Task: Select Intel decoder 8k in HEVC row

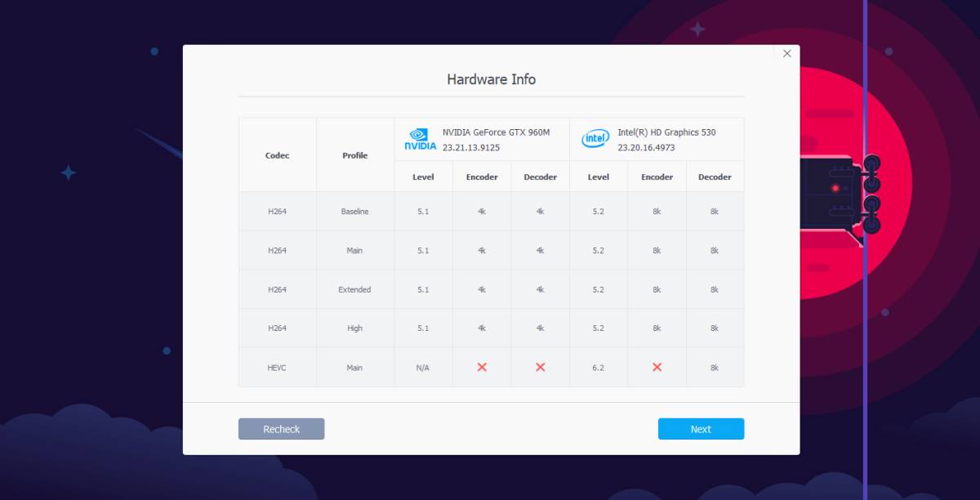Action: tap(715, 368)
